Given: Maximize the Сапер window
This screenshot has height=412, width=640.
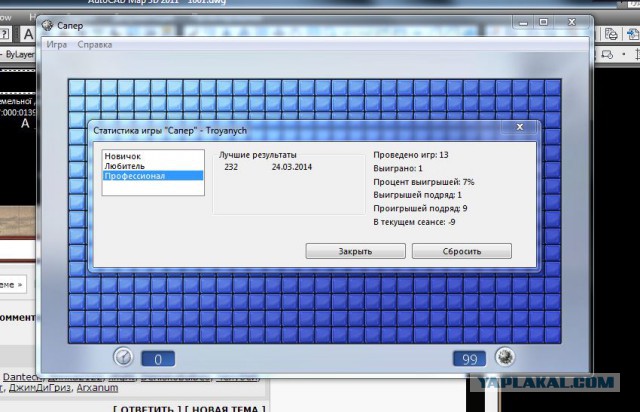Looking at the screenshot, I should pyautogui.click(x=543, y=23).
